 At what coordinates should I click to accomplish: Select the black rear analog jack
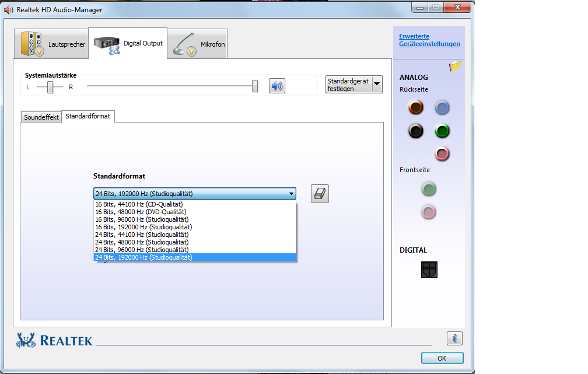click(x=415, y=131)
